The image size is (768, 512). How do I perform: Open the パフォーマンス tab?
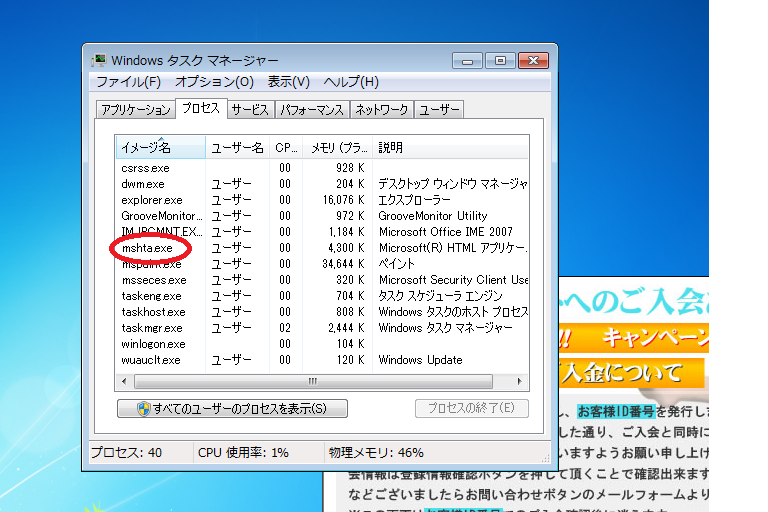[312, 110]
